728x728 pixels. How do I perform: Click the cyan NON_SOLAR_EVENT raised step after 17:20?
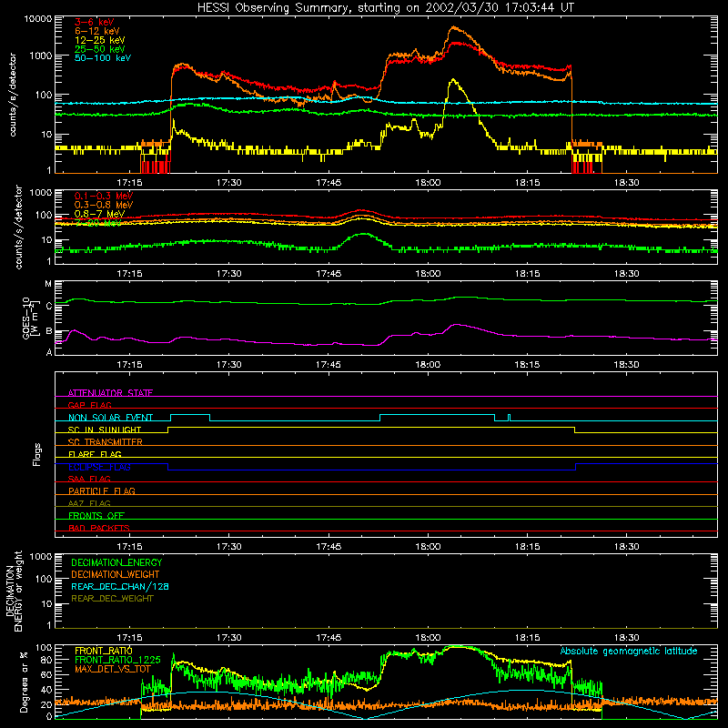(x=190, y=415)
